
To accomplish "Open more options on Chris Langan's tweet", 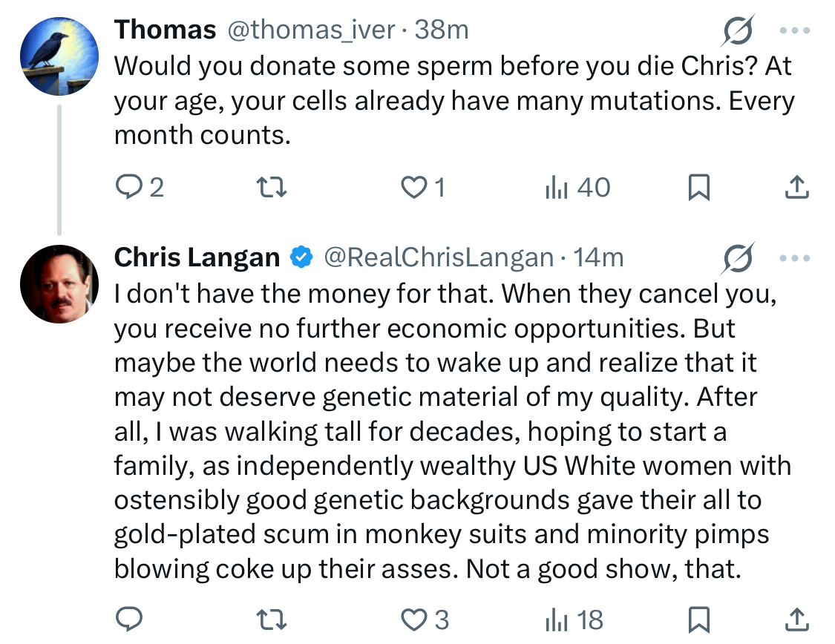I will (x=794, y=259).
